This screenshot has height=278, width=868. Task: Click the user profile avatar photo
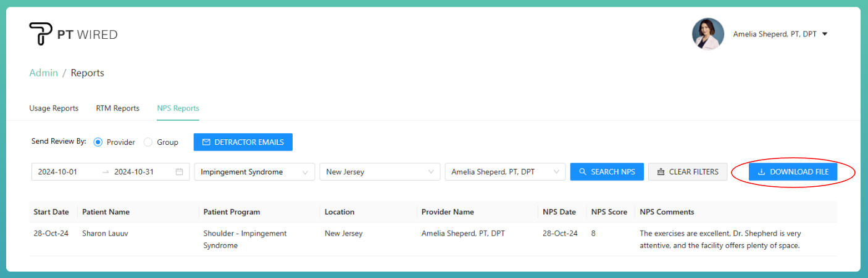point(707,34)
